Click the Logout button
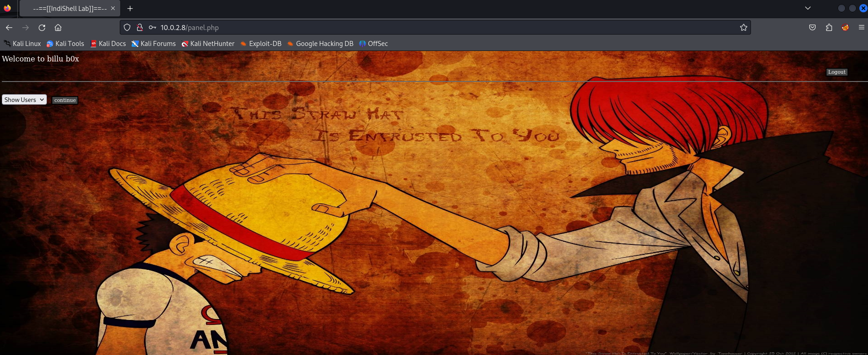This screenshot has height=355, width=868. pyautogui.click(x=837, y=72)
